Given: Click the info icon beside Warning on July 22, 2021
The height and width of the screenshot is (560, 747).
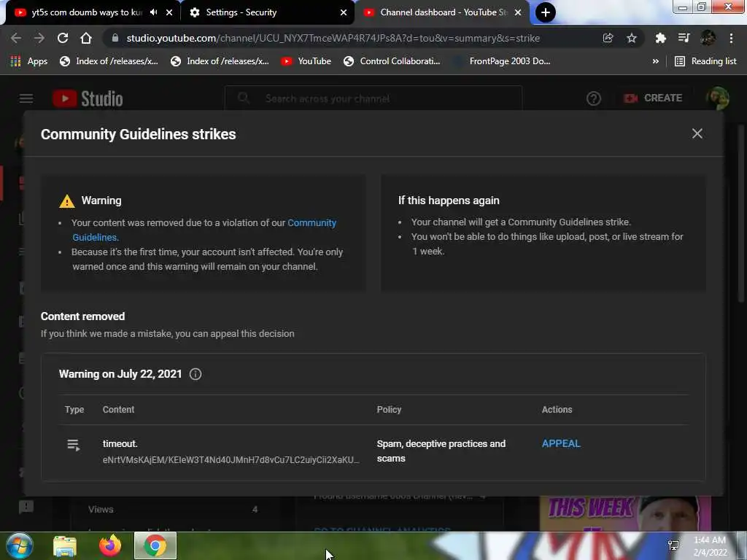Looking at the screenshot, I should coord(196,374).
